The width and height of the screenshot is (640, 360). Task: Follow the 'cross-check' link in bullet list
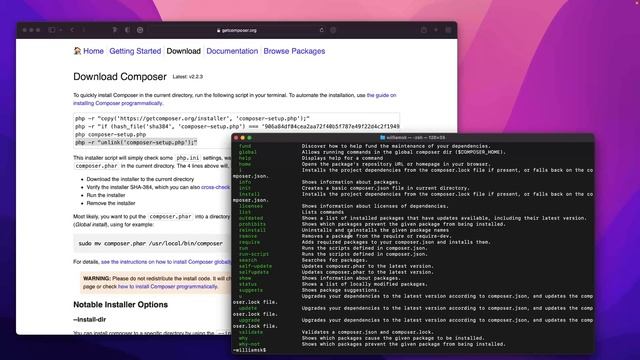tap(216, 187)
